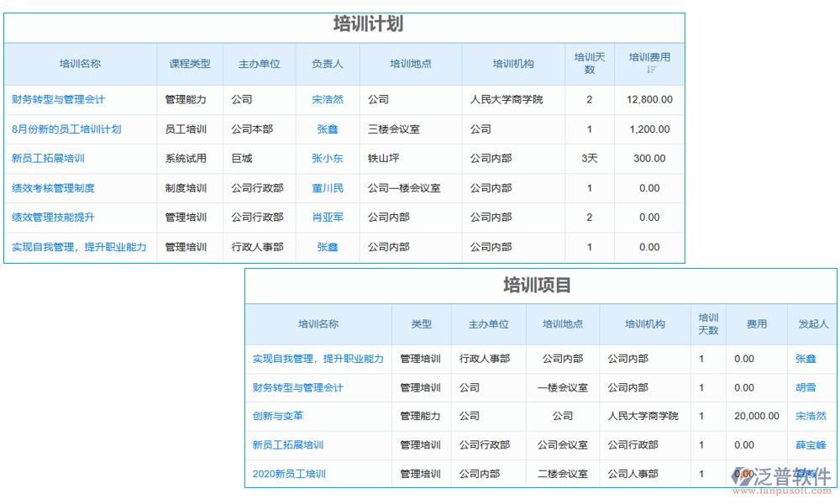
Task: Open 董川民 leader profile
Action: [x=326, y=188]
